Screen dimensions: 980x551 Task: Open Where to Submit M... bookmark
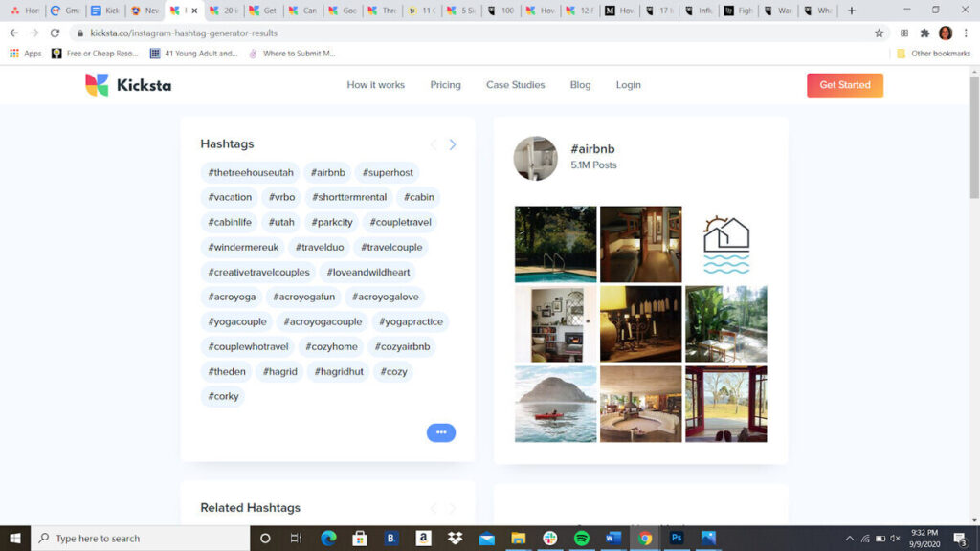[292, 54]
